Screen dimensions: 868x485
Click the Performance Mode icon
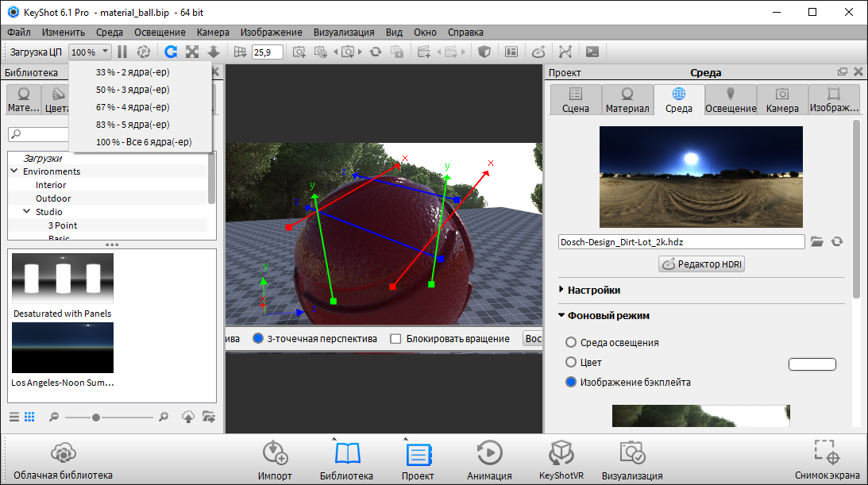point(144,52)
